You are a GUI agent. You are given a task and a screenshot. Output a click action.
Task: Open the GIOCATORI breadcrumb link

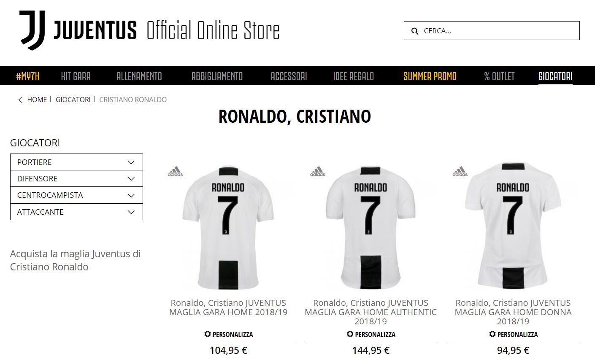point(73,100)
